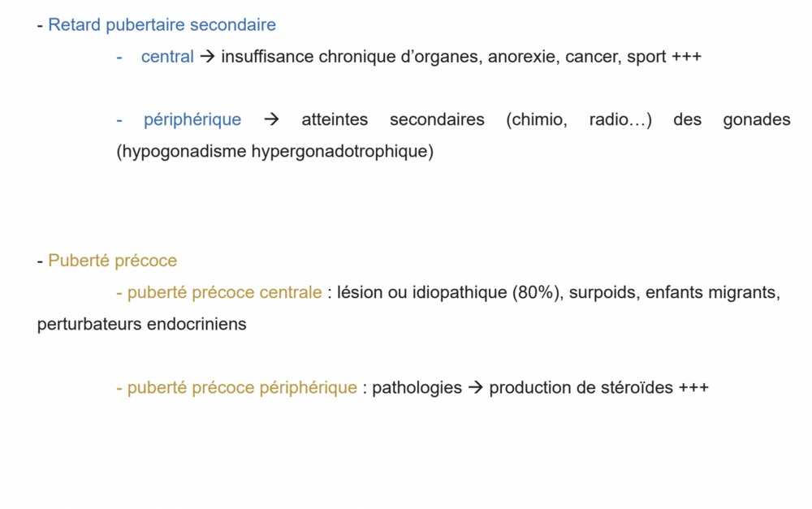This screenshot has width=812, height=509.
Task: Click the text "perturbateurs endocriniens"
Action: point(141,324)
